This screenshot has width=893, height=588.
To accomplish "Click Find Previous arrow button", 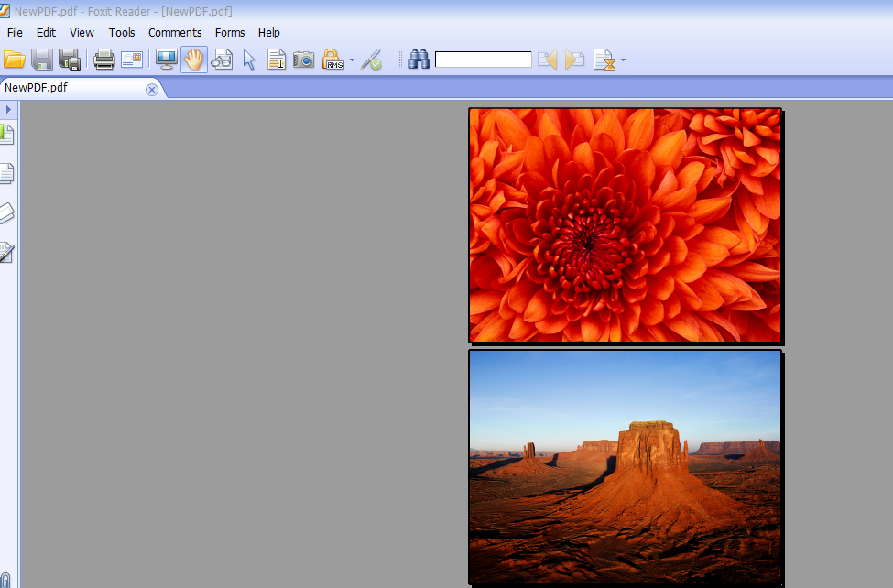I will click(x=548, y=60).
